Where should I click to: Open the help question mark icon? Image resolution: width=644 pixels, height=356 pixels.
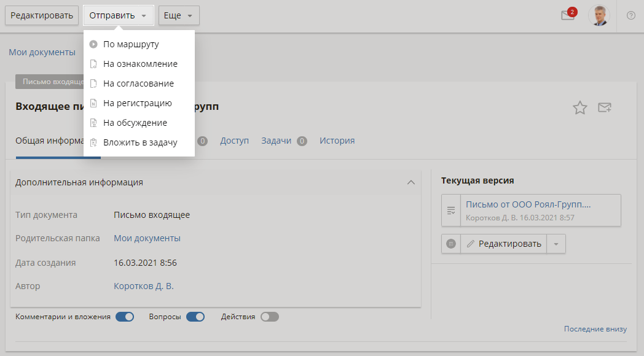point(631,15)
